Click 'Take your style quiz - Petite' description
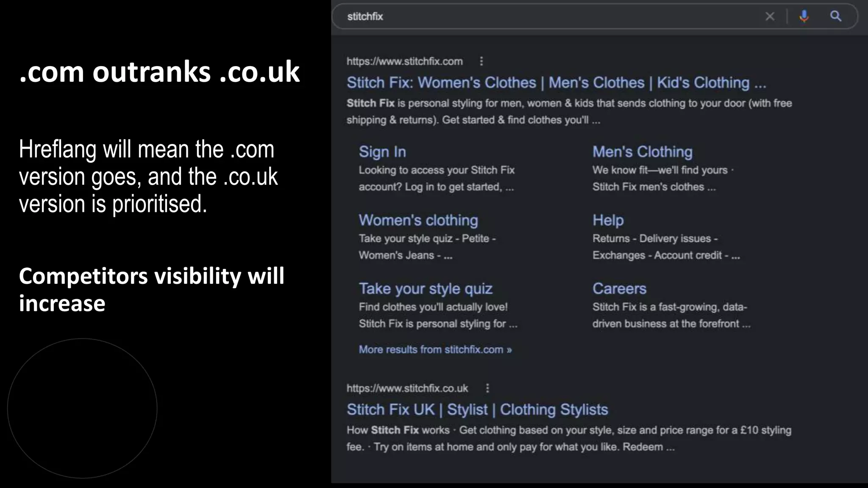 [x=427, y=247]
